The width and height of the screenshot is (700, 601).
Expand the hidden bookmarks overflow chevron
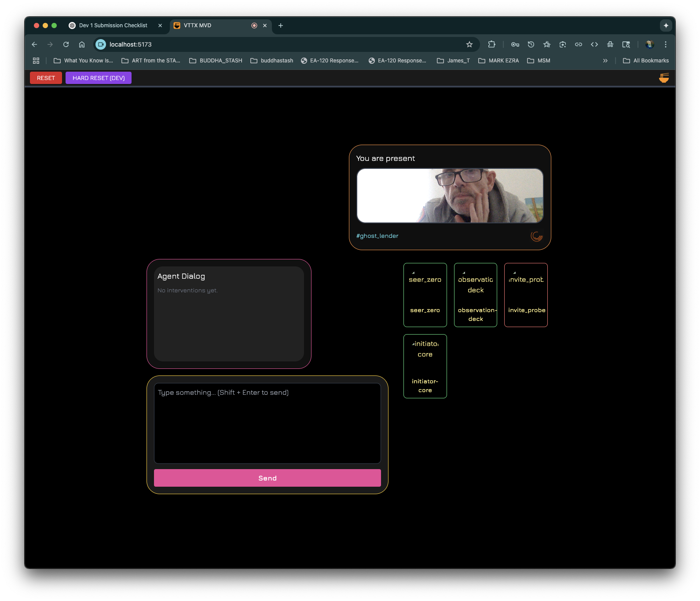coord(605,61)
